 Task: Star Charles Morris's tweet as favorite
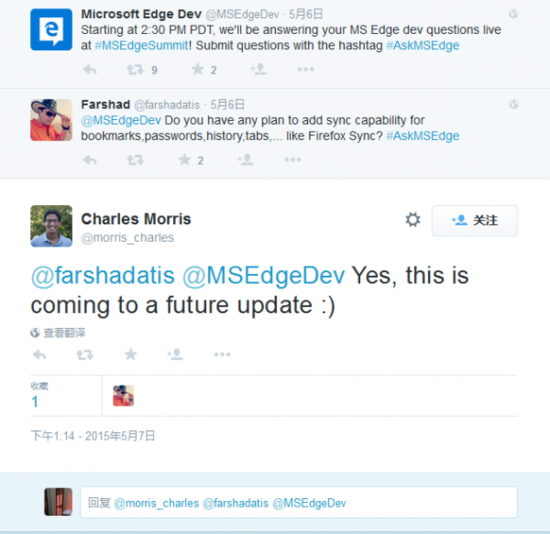[130, 354]
